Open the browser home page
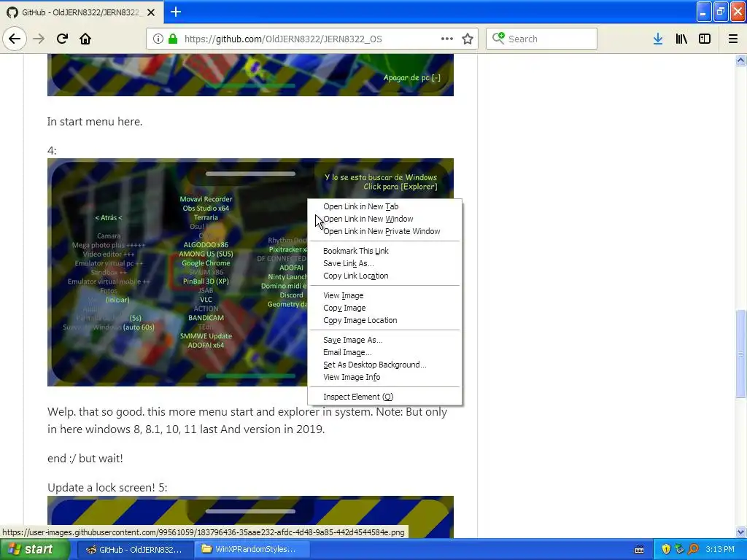This screenshot has width=747, height=560. tap(85, 39)
